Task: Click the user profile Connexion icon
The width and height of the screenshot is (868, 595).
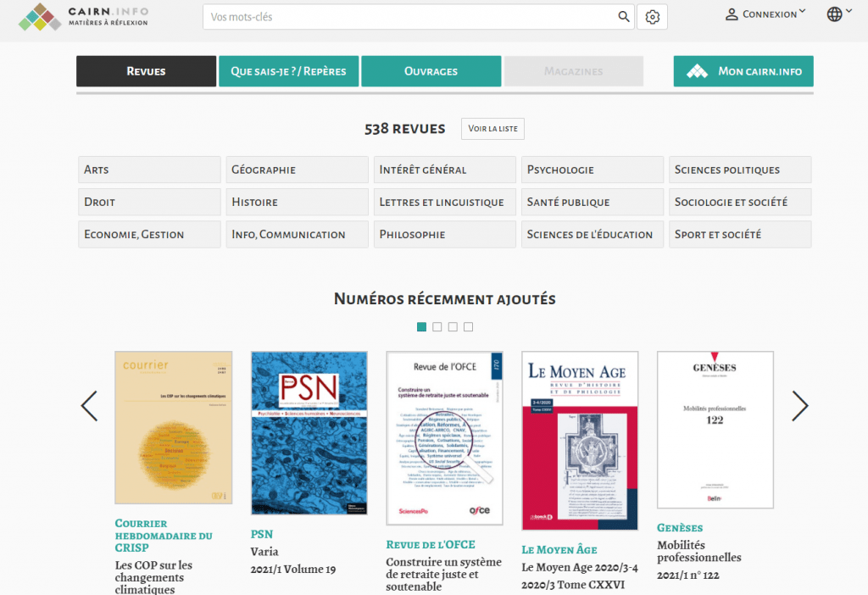Action: (x=732, y=14)
